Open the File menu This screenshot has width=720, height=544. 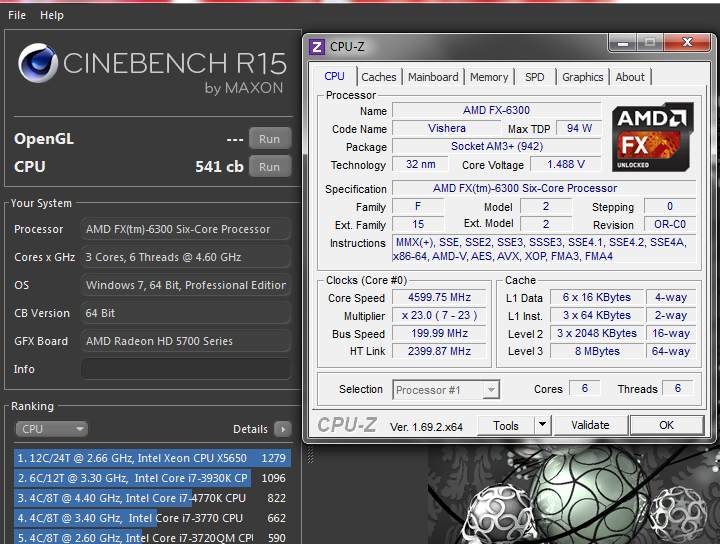click(x=17, y=15)
